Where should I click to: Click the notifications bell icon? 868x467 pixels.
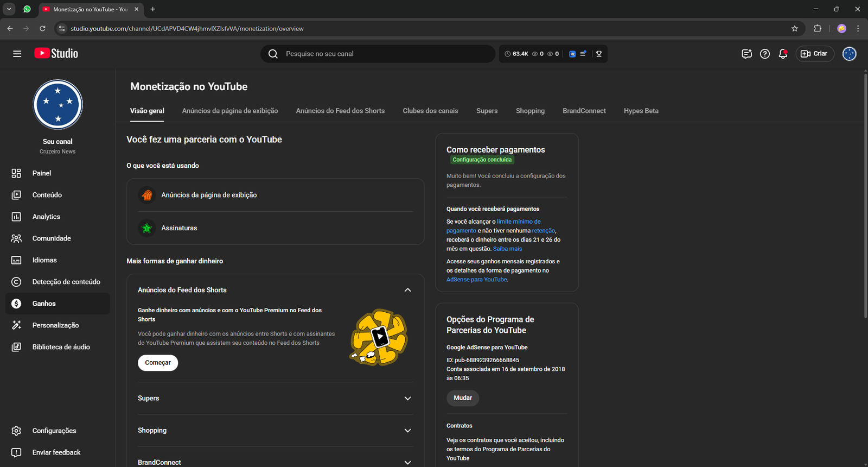[783, 54]
